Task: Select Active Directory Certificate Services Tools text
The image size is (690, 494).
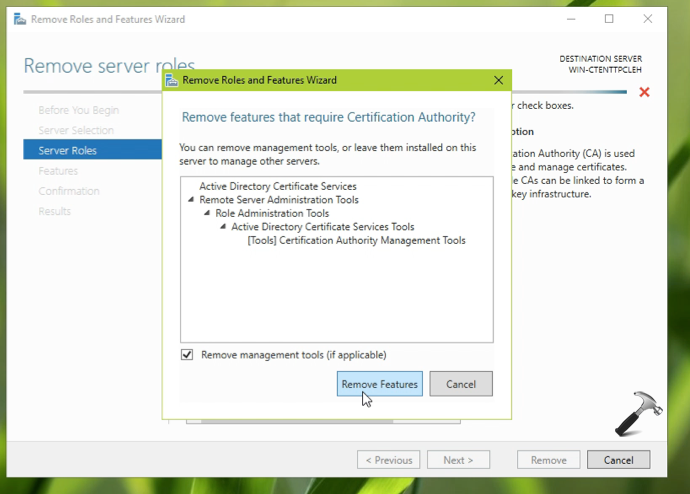Action: coord(323,227)
